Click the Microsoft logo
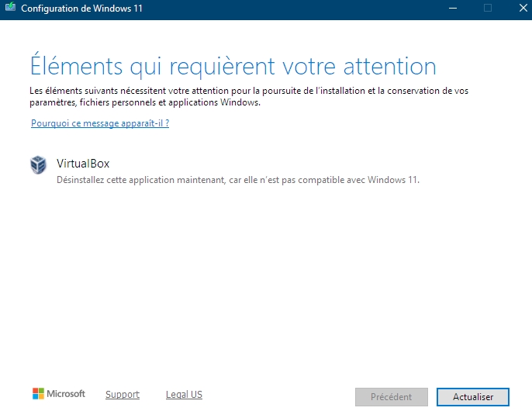 (x=59, y=394)
